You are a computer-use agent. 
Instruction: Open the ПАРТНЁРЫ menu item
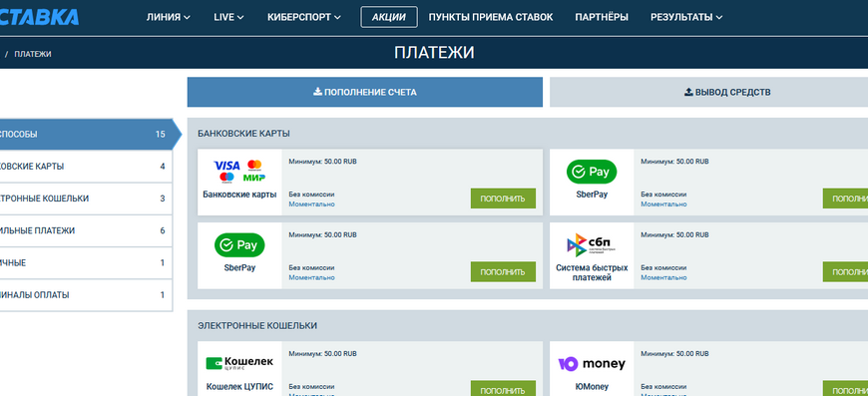(602, 17)
